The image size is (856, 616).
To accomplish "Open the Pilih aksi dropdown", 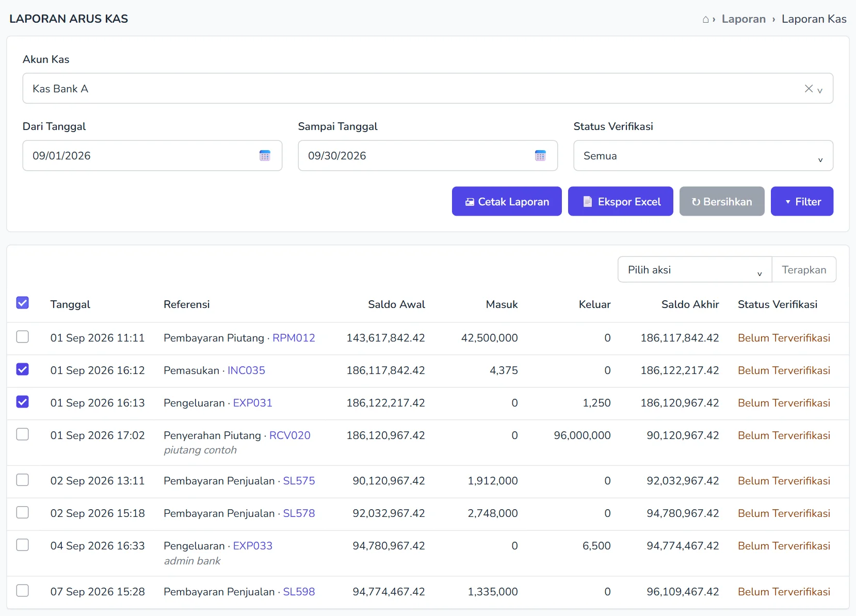I will [695, 270].
